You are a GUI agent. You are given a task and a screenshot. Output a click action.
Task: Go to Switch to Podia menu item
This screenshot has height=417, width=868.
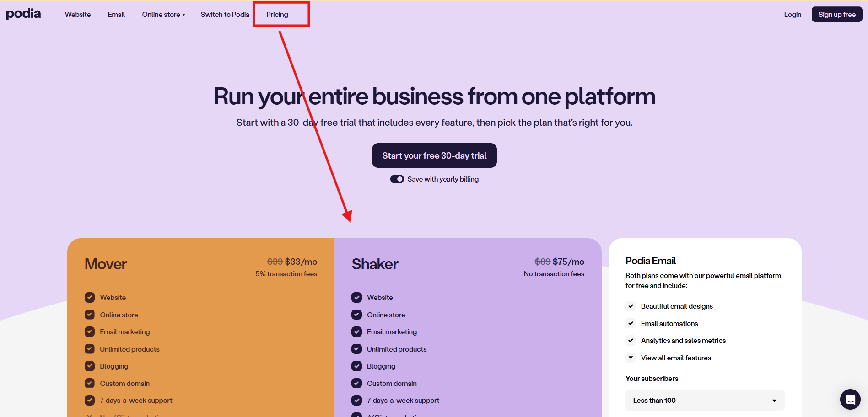(x=225, y=15)
